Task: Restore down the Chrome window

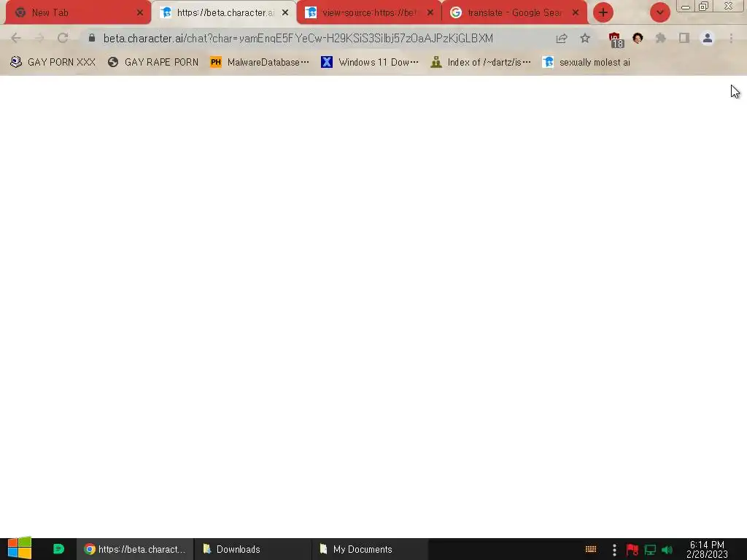Action: pyautogui.click(x=703, y=6)
